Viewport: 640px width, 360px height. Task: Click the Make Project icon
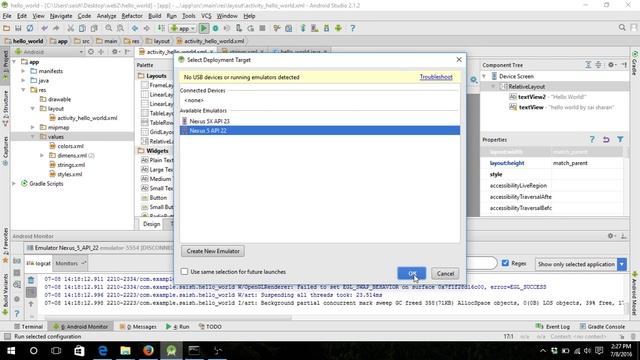coord(161,28)
